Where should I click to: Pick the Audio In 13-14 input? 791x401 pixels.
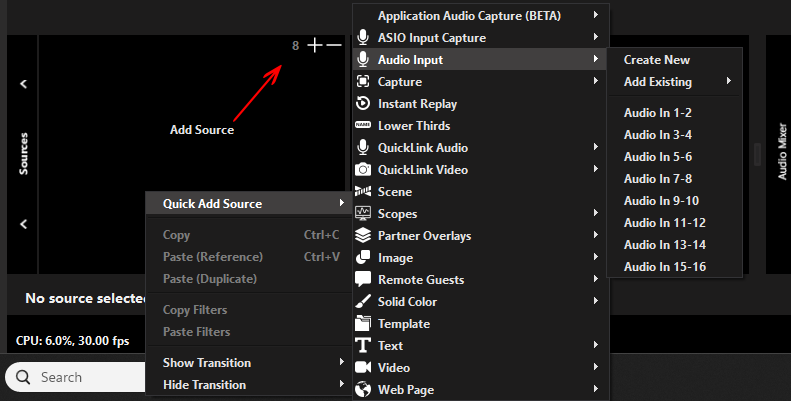[674, 245]
